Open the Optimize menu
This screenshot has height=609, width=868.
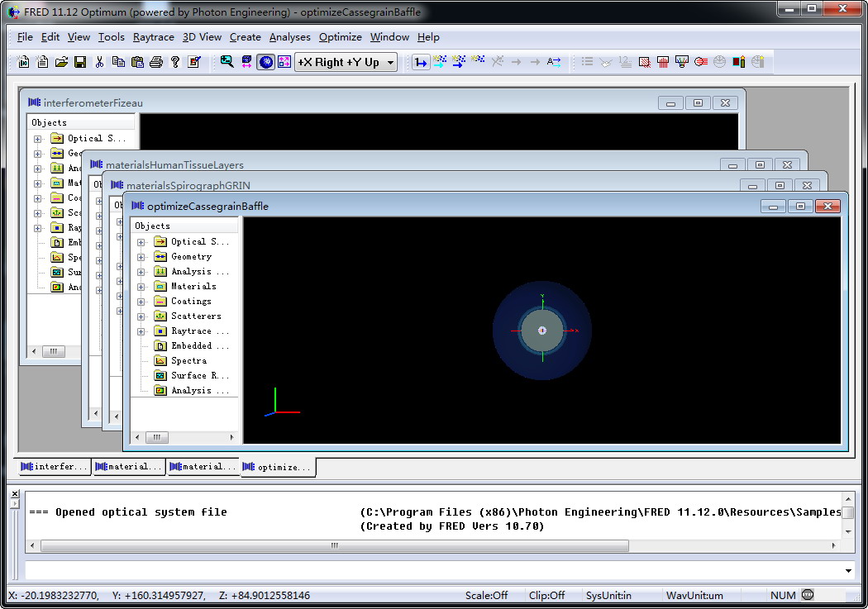click(x=341, y=37)
